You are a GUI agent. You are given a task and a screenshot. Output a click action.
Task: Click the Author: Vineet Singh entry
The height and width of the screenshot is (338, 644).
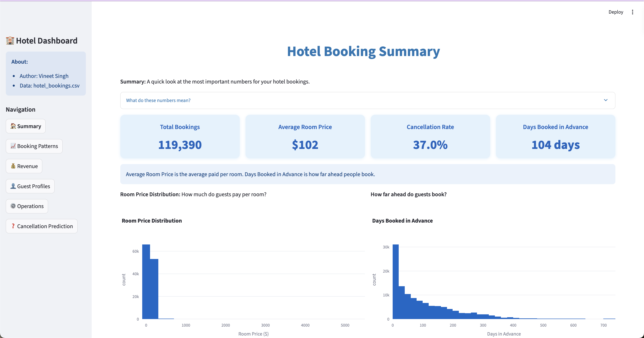click(44, 76)
